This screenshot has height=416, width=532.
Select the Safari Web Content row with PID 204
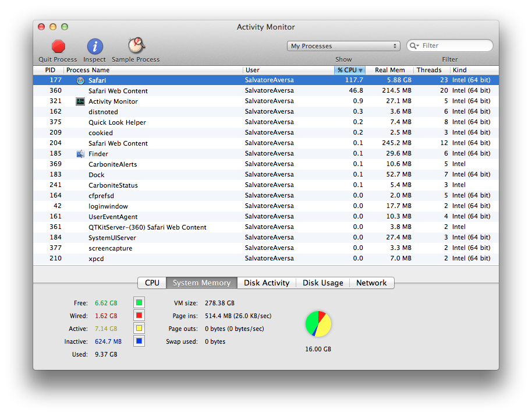pos(266,143)
